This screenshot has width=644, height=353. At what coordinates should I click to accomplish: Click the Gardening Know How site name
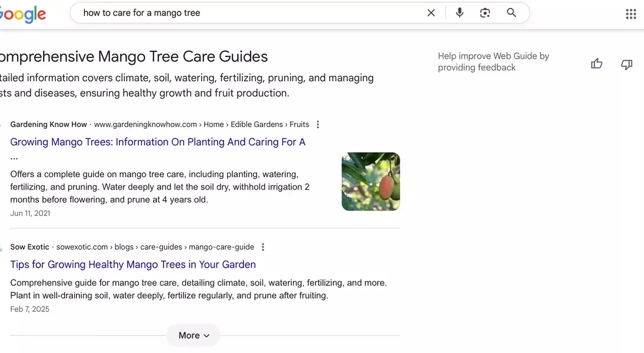click(x=48, y=125)
